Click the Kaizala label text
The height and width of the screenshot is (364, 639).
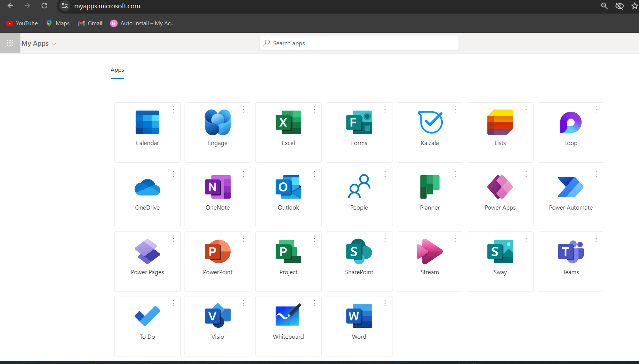[430, 143]
